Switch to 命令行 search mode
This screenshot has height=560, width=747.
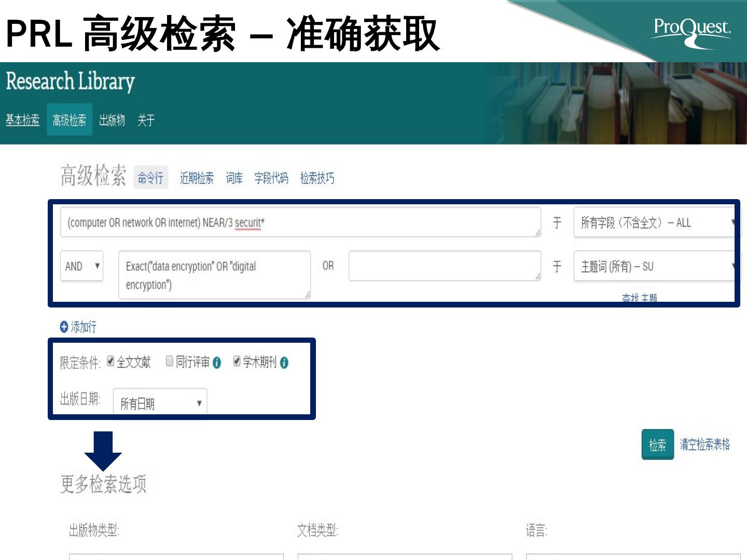[150, 178]
